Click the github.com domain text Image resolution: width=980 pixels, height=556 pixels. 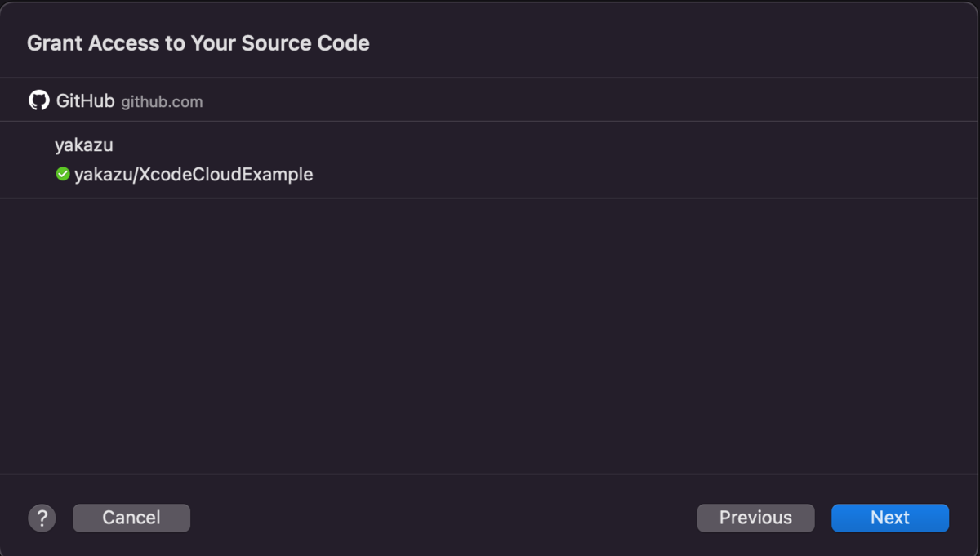(162, 102)
